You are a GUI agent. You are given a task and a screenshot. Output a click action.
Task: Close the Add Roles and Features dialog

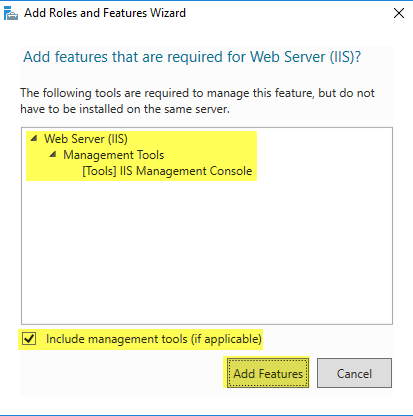(x=399, y=13)
